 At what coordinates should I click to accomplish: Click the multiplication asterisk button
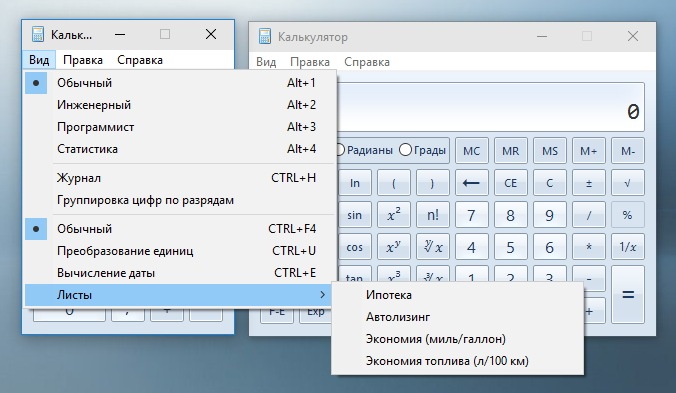tap(588, 246)
